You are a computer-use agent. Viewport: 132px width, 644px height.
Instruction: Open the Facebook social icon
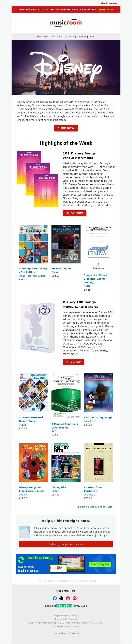click(x=55, y=598)
